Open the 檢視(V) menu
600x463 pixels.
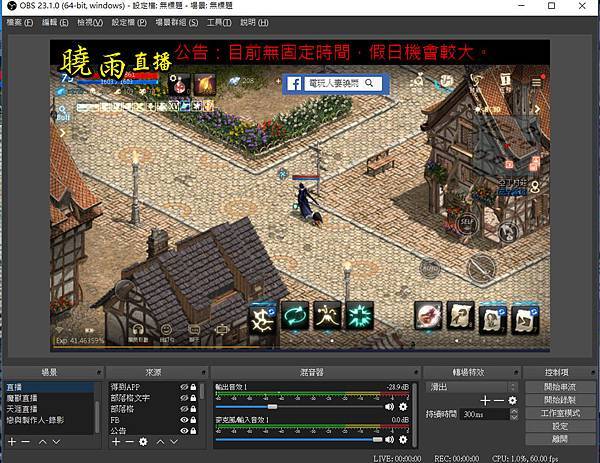[x=90, y=23]
